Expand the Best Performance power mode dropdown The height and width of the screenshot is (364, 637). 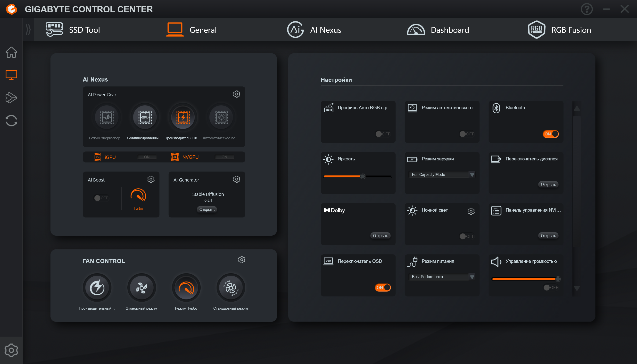coord(442,277)
